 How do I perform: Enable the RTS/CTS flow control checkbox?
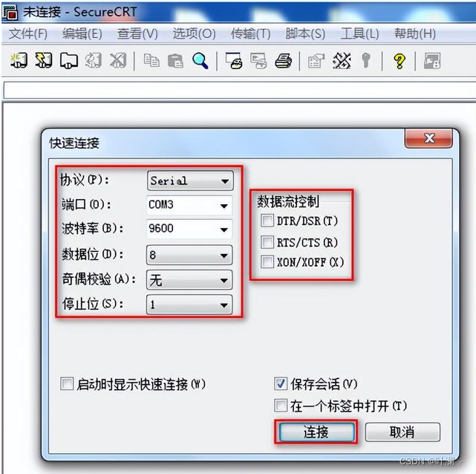tap(267, 242)
